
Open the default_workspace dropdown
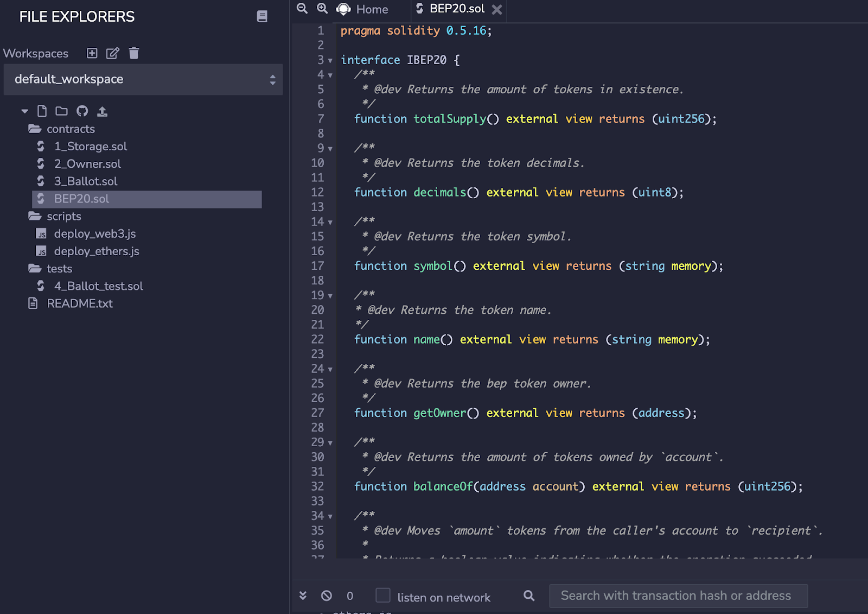143,79
